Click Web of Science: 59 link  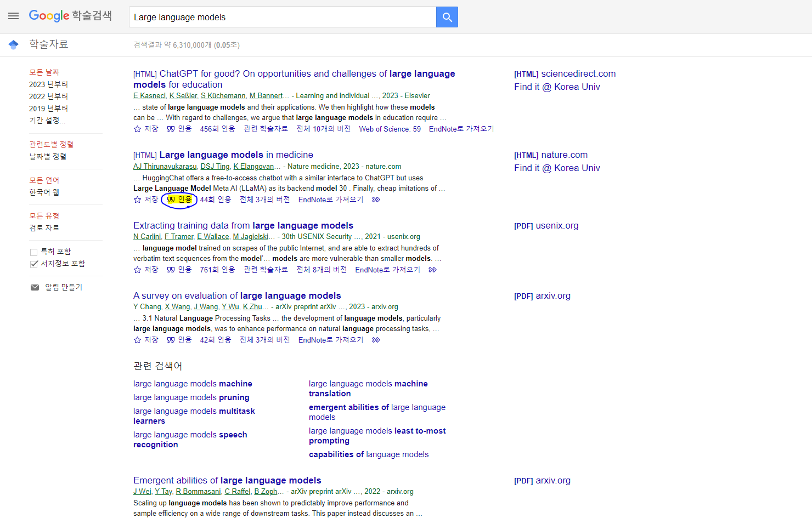pos(390,129)
